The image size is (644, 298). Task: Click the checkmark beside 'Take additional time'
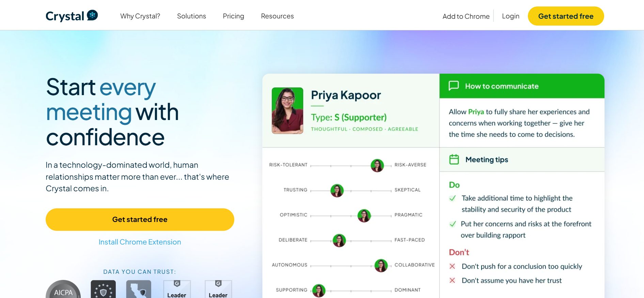tap(453, 198)
